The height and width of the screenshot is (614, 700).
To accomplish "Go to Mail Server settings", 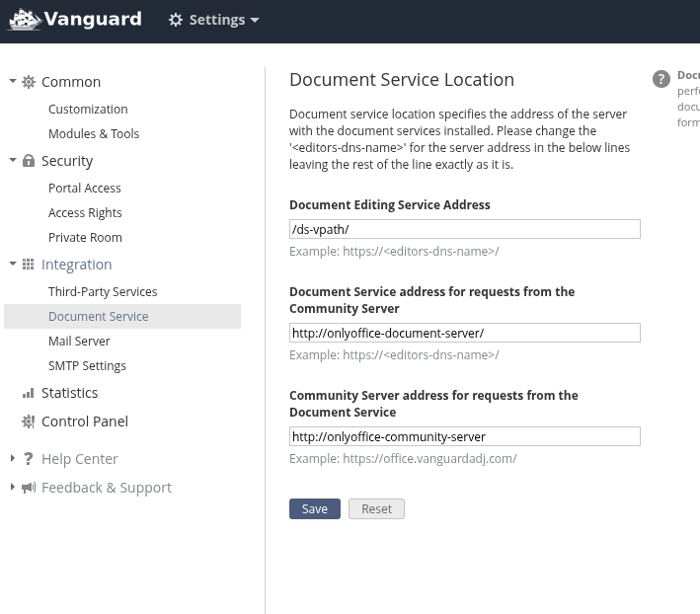I will tap(79, 342).
